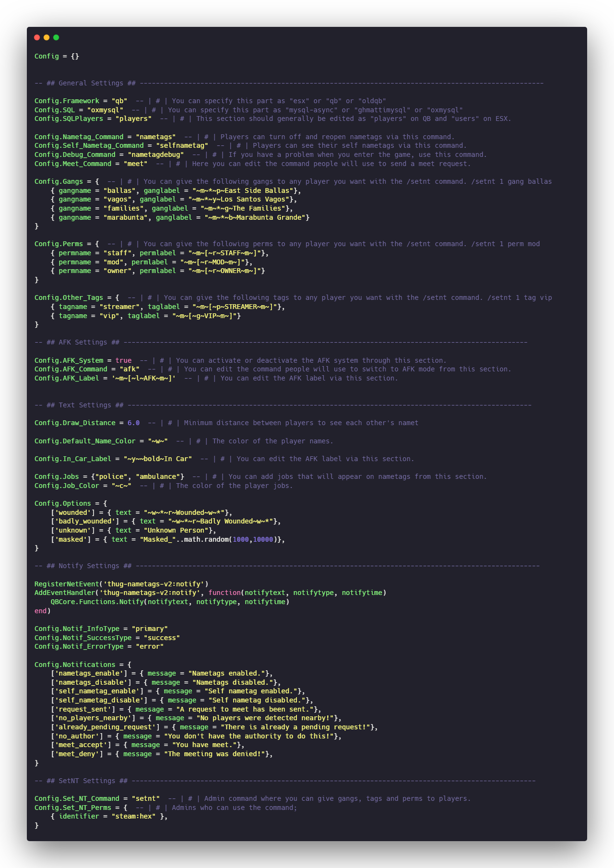Click the "~y~~bold~In Car" label string
Image resolution: width=614 pixels, height=868 pixels.
click(x=158, y=459)
